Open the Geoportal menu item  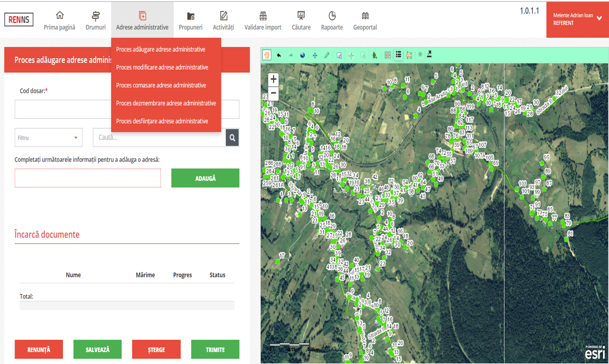click(365, 21)
